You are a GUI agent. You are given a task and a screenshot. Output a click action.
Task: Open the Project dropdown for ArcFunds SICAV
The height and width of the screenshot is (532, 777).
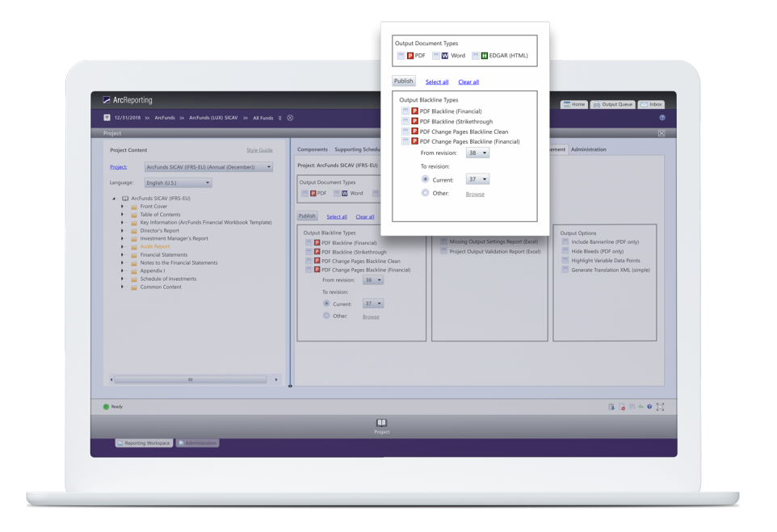point(209,167)
